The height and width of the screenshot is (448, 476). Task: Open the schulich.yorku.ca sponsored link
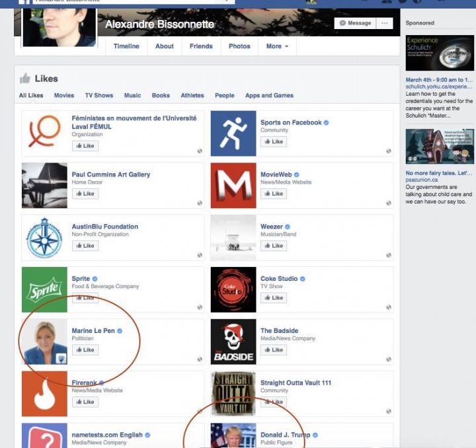(439, 87)
